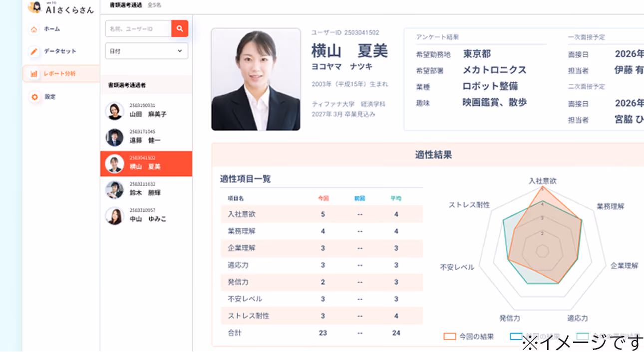Open the ホーム home icon in sidebar
This screenshot has height=352, width=644.
tap(34, 29)
